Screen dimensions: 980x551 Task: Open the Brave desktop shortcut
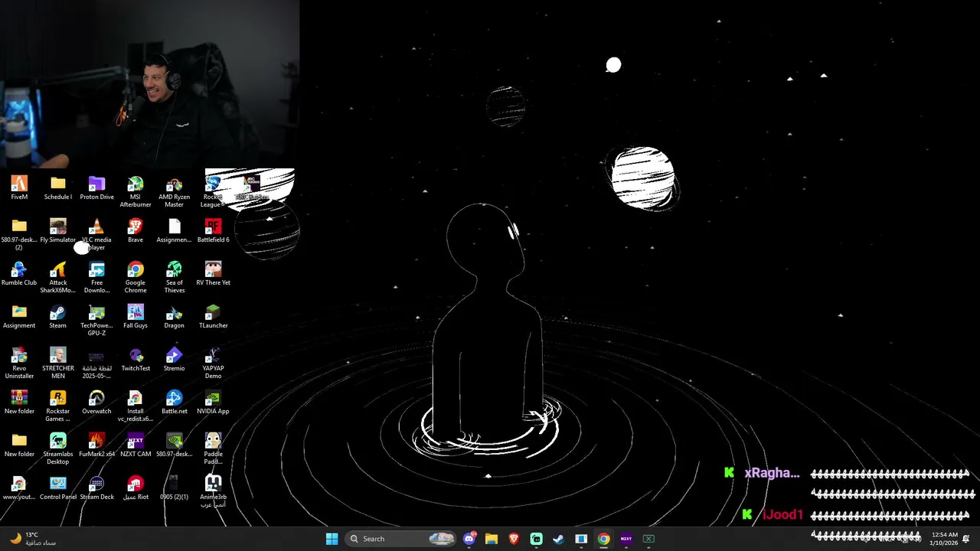click(x=136, y=231)
